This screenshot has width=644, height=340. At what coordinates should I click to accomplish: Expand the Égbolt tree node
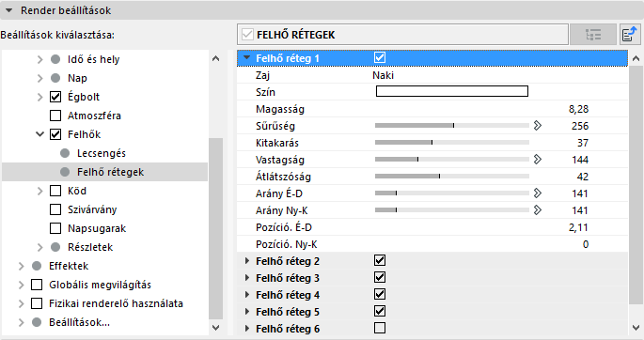point(39,97)
